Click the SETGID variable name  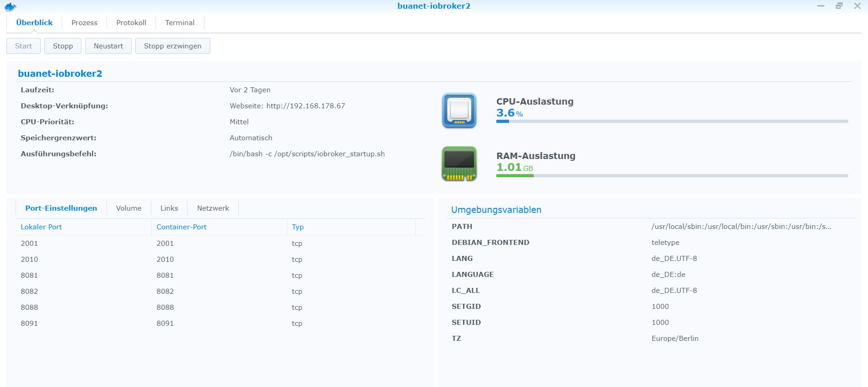tap(466, 306)
